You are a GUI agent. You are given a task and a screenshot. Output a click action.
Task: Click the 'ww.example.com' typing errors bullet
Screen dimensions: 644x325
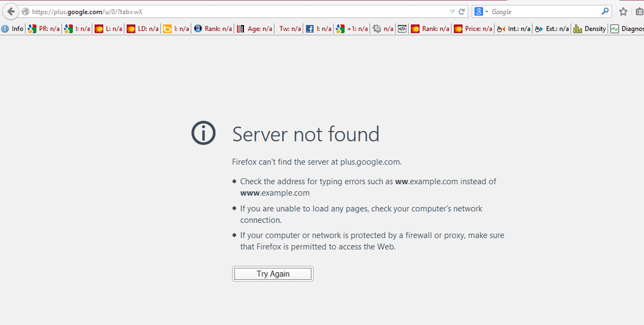368,187
